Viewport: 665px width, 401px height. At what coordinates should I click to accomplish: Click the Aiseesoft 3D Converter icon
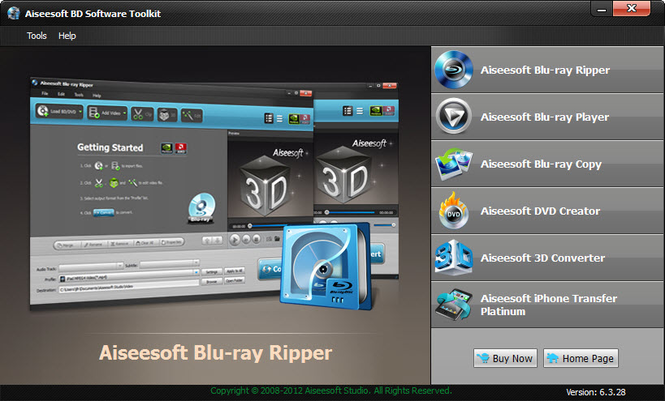(453, 257)
